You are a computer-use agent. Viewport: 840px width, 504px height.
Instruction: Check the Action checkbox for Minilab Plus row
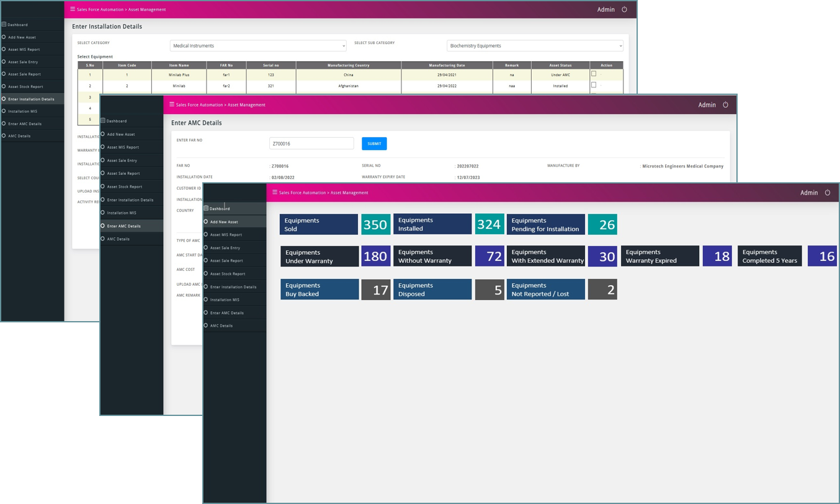point(594,74)
